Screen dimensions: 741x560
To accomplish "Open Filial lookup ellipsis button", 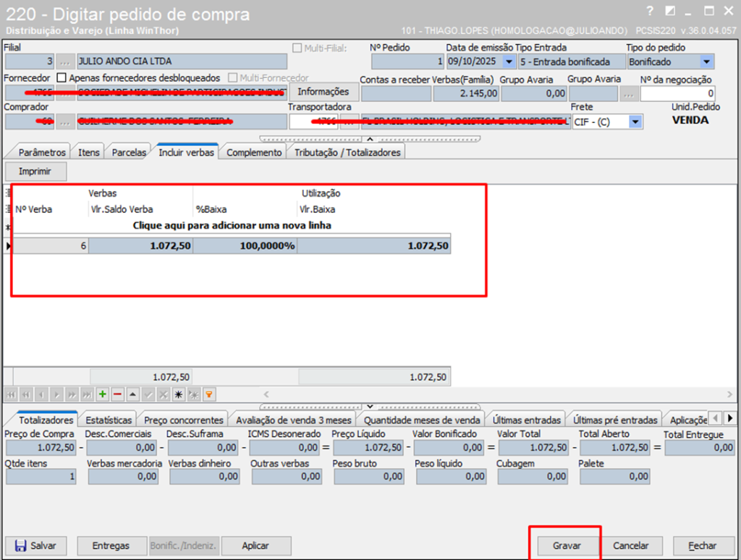I will click(x=65, y=61).
